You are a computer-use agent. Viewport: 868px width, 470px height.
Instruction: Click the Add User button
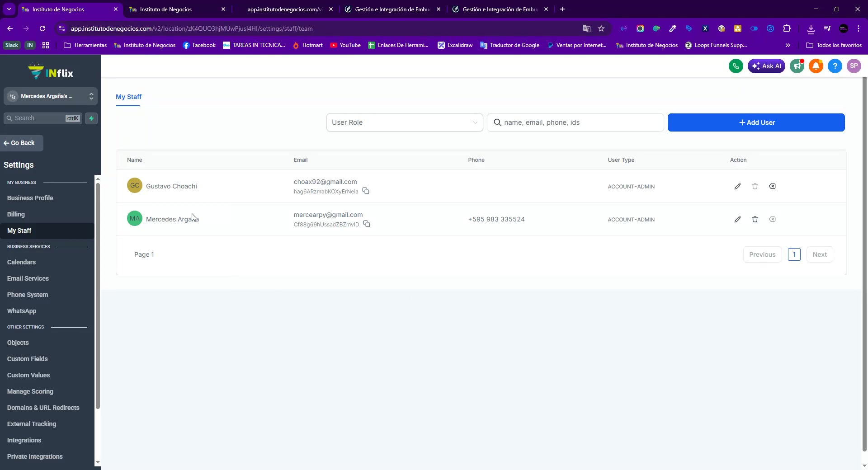pos(756,122)
